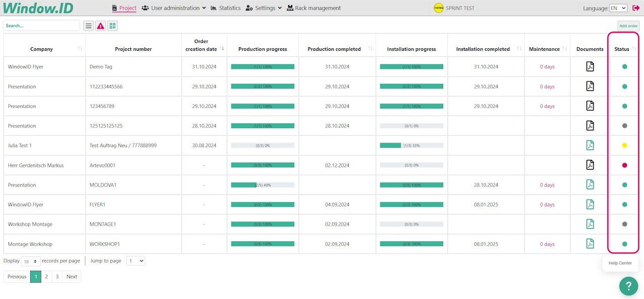Go to the Next page of results
Screen dimensions: 644x299
tap(72, 277)
